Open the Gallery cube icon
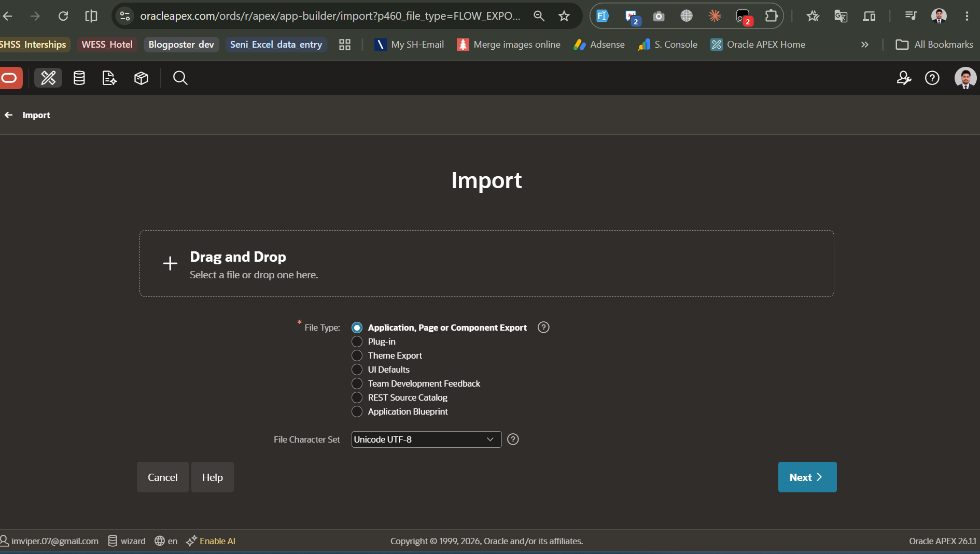This screenshot has height=554, width=980. click(141, 78)
